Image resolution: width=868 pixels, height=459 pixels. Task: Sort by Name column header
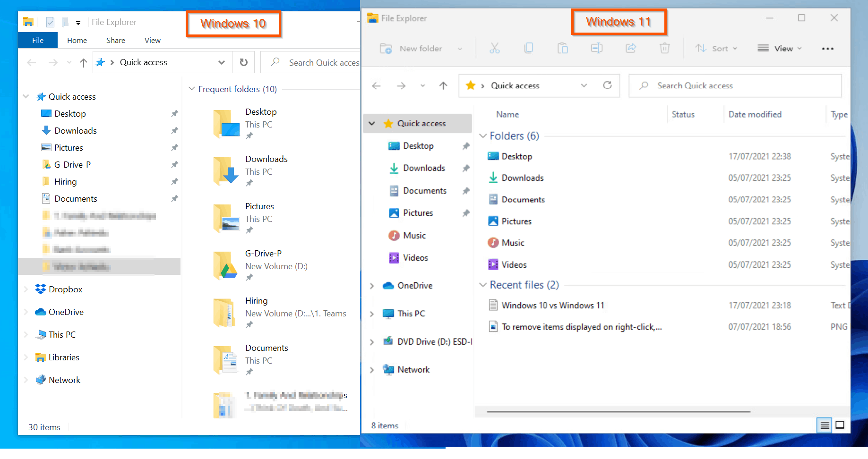507,114
